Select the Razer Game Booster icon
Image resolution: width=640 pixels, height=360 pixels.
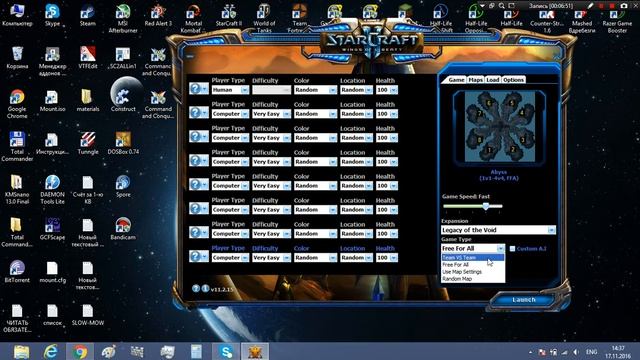[x=617, y=21]
